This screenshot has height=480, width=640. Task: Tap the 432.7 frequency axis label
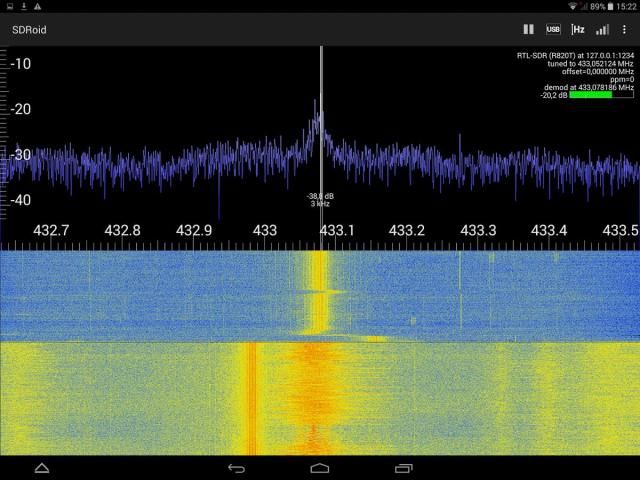pos(51,230)
